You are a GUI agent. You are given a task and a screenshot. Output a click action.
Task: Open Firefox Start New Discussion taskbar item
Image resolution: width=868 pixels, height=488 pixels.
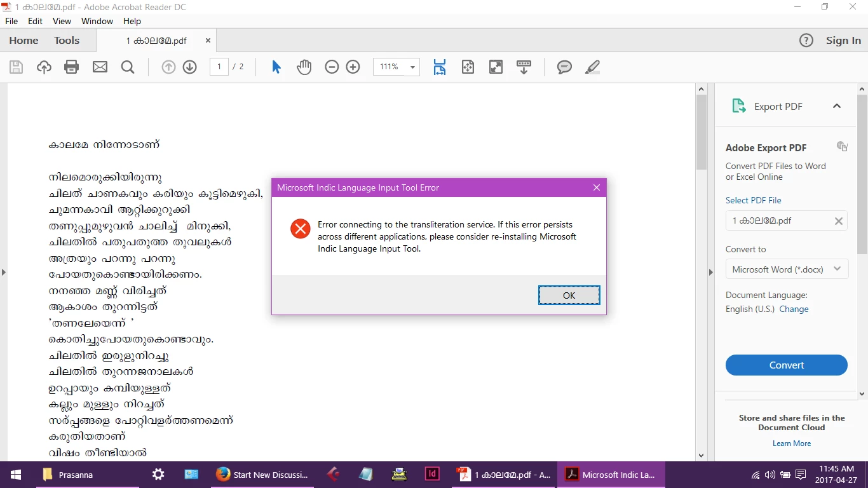[x=262, y=475]
